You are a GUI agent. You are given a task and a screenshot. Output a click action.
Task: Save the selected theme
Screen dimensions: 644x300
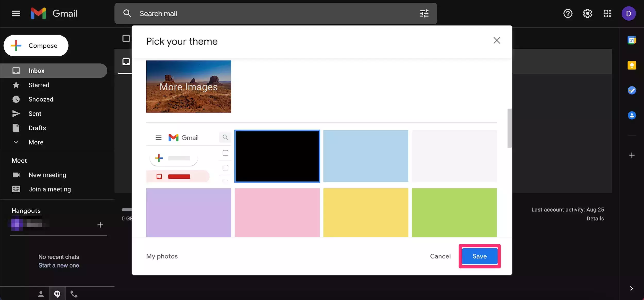pyautogui.click(x=479, y=256)
